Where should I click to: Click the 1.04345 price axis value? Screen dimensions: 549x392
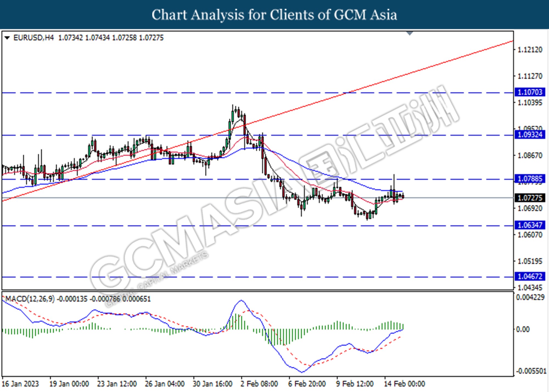[530, 288]
